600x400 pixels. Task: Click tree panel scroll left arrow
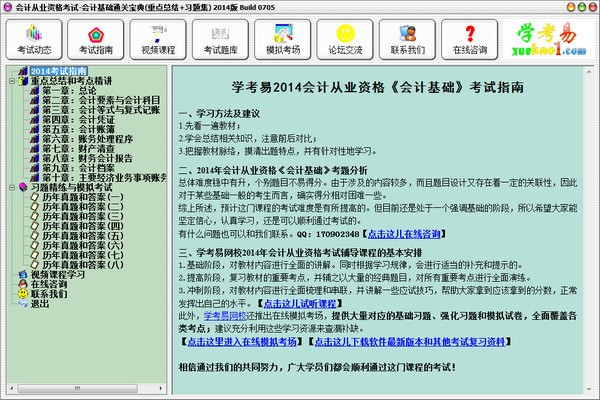pyautogui.click(x=11, y=389)
